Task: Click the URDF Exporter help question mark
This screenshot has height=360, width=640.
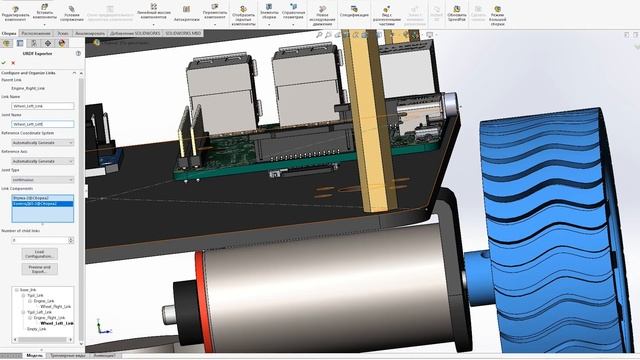Action: tap(78, 53)
